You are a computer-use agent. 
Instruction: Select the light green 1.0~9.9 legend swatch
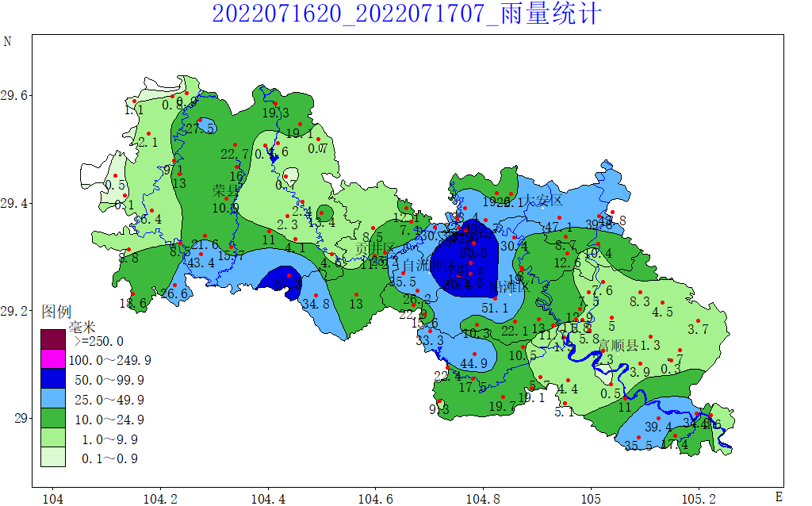pos(54,439)
